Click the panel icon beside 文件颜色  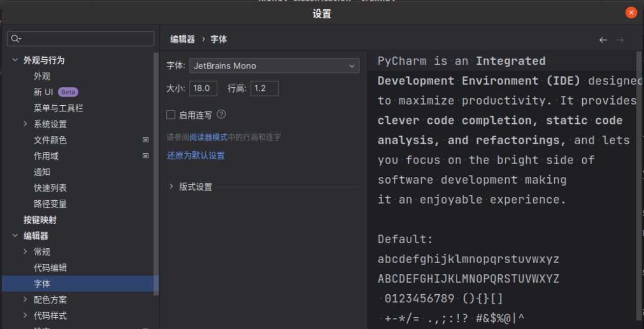point(145,140)
